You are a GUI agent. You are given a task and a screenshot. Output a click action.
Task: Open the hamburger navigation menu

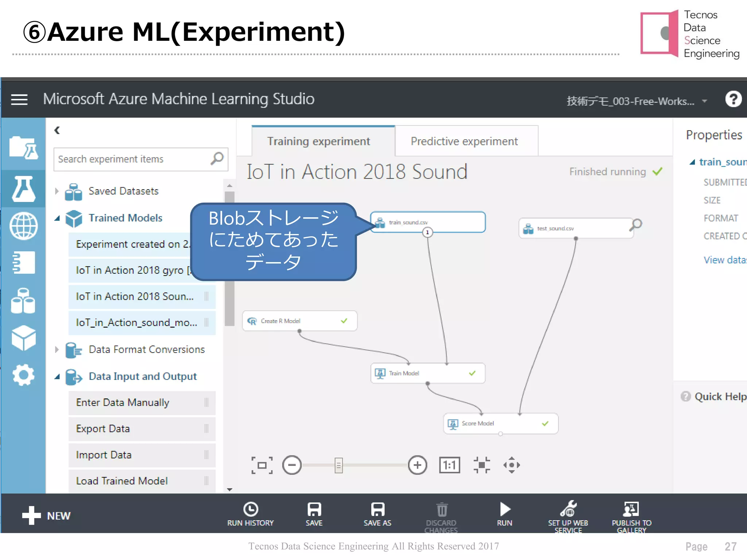point(19,99)
